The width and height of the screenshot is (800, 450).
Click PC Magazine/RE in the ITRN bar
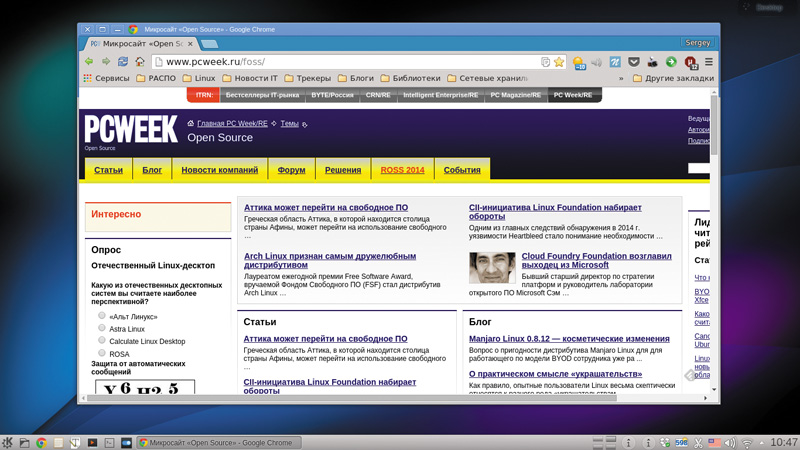pyautogui.click(x=516, y=95)
